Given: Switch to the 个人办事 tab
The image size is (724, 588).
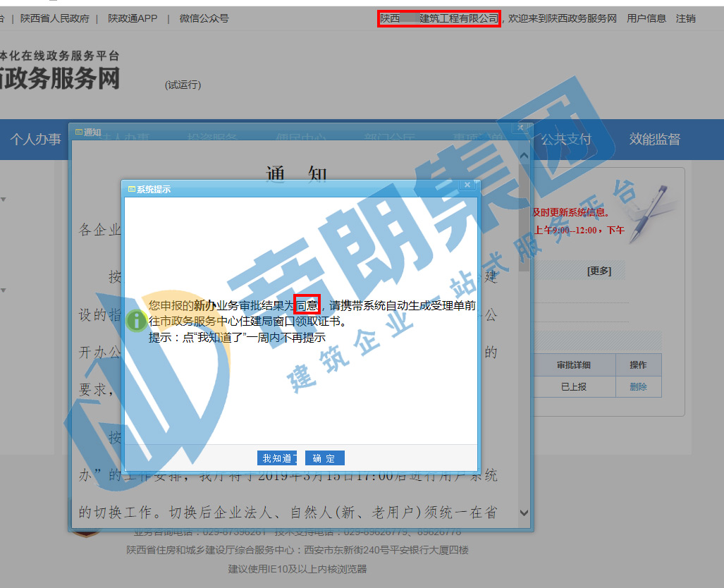Looking at the screenshot, I should coord(35,139).
